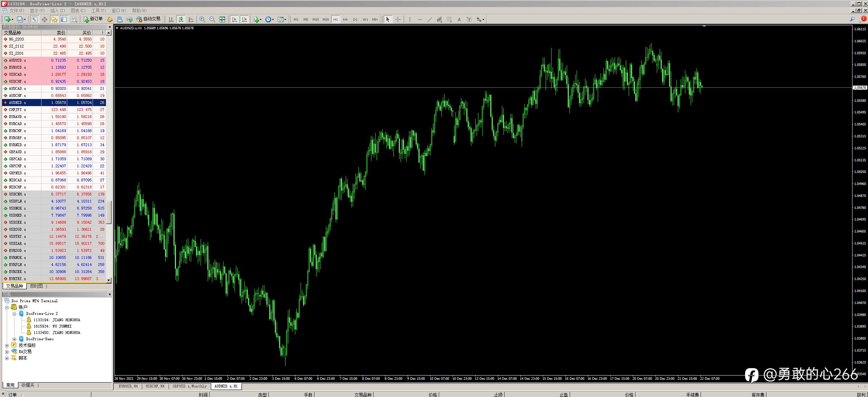Select the M1 timeframe
The image size is (868, 397).
(x=296, y=19)
